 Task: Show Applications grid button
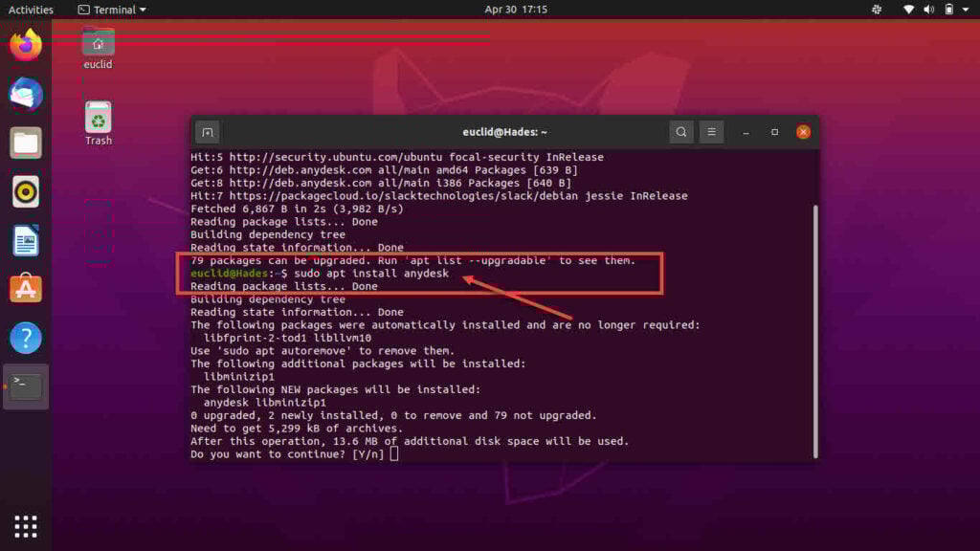tap(26, 527)
